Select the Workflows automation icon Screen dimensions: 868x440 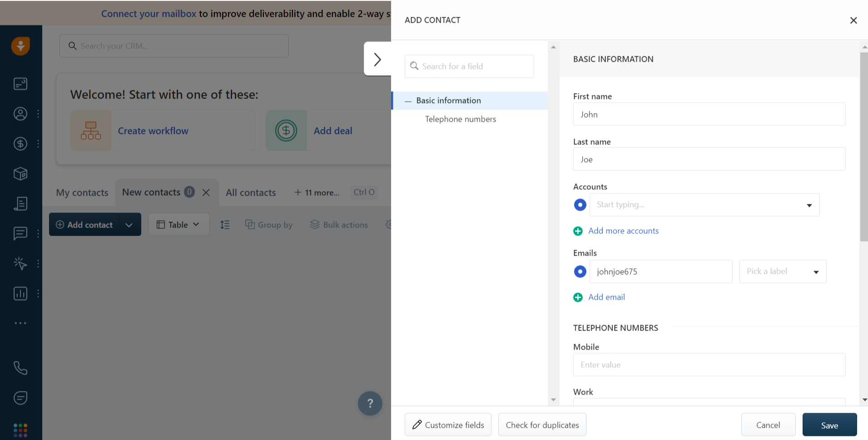point(20,263)
